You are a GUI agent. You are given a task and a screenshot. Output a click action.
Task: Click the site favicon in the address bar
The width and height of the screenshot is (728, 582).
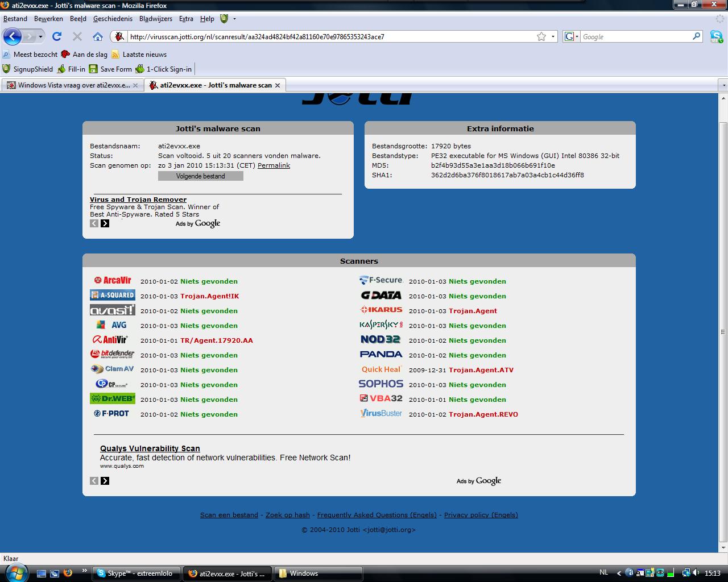[119, 36]
